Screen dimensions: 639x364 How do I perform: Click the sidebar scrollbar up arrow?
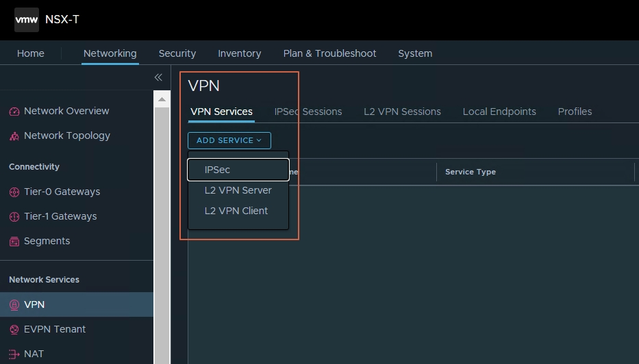coord(162,99)
